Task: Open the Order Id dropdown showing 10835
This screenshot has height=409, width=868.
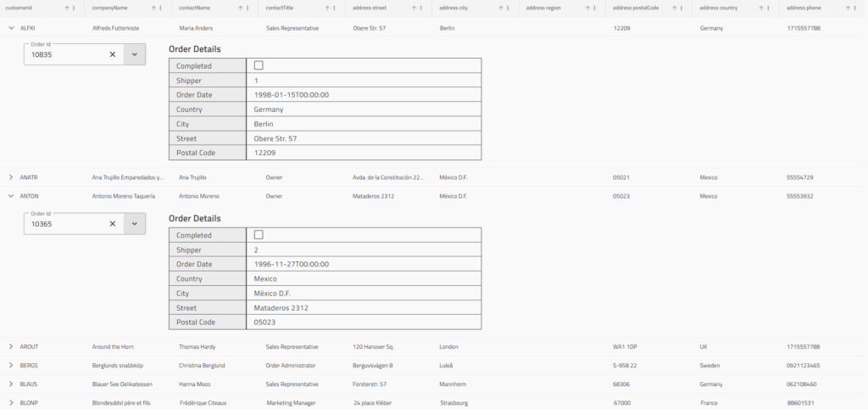Action: coord(135,54)
